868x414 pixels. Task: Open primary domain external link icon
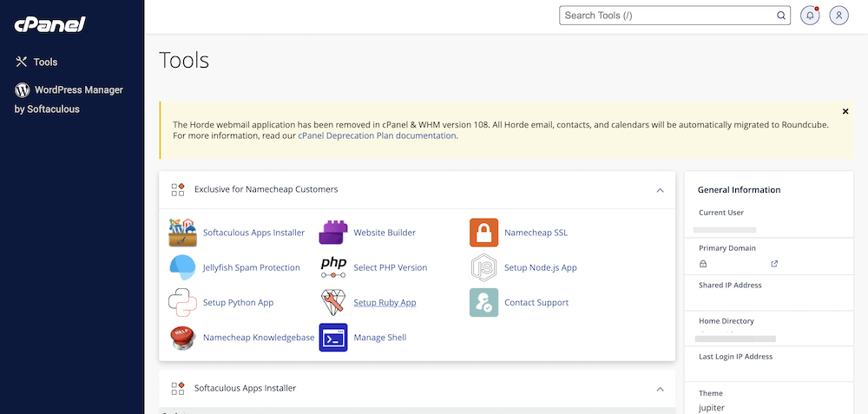[774, 264]
